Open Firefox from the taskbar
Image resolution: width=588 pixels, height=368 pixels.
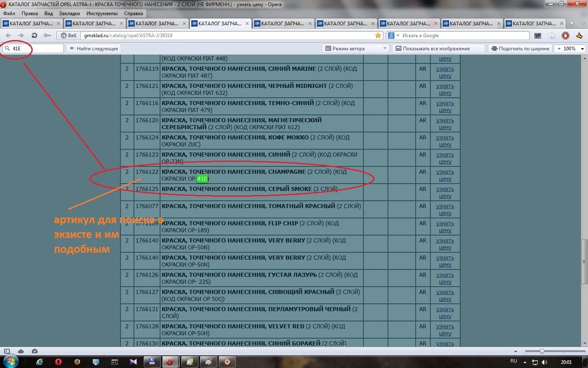[x=77, y=362]
